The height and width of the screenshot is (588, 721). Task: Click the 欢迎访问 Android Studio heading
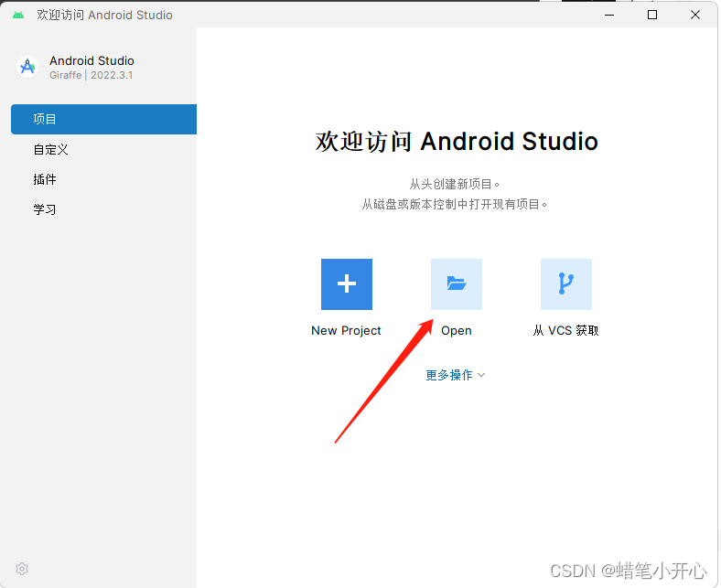[x=457, y=141]
